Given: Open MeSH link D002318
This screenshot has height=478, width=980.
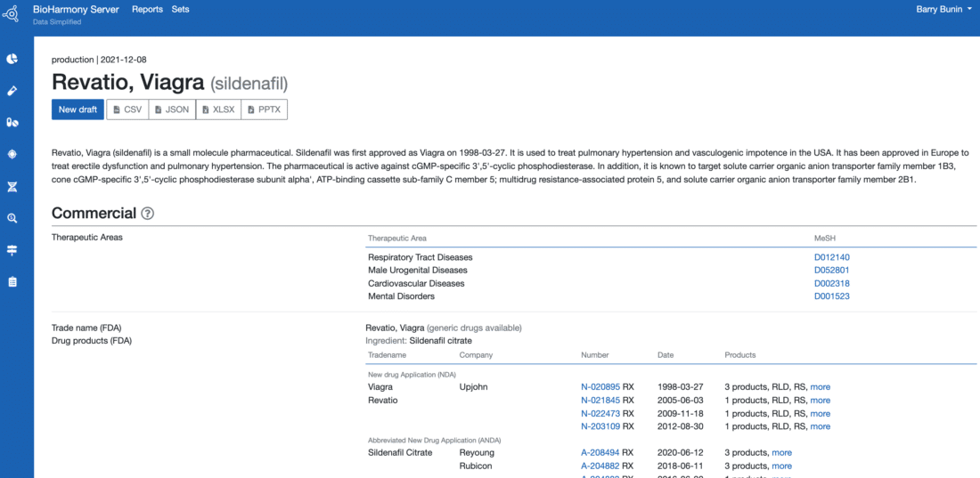Looking at the screenshot, I should 831,284.
